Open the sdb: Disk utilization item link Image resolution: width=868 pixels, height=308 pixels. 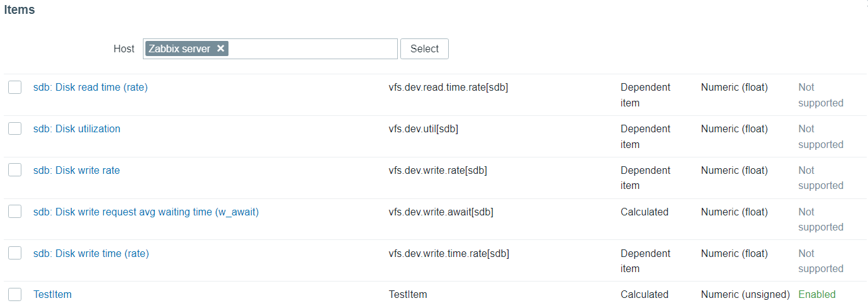[x=76, y=129]
